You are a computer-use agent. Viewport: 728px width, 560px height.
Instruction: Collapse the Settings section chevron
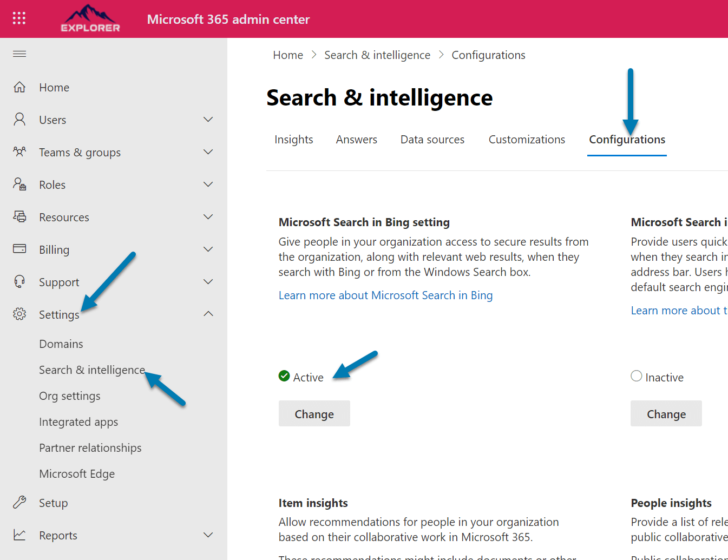click(208, 314)
